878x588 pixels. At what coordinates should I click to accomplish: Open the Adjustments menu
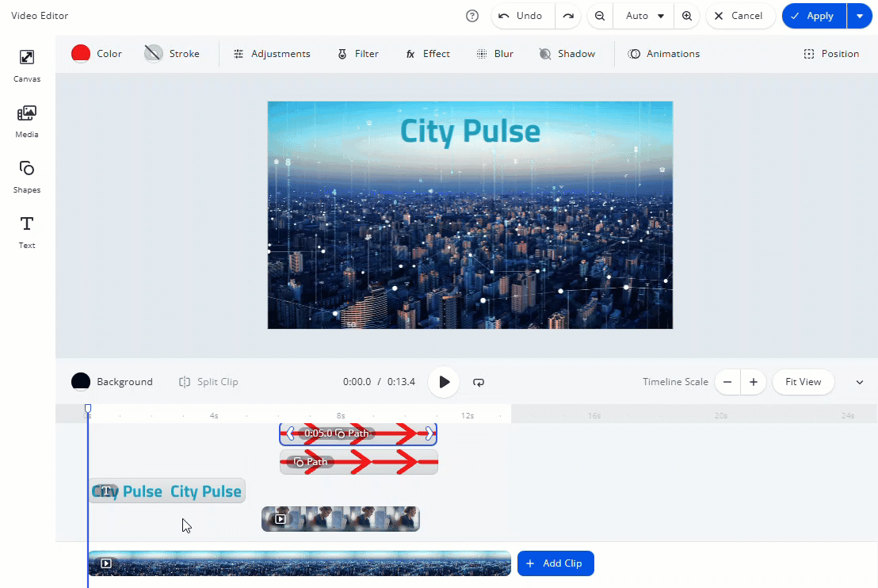pyautogui.click(x=272, y=54)
